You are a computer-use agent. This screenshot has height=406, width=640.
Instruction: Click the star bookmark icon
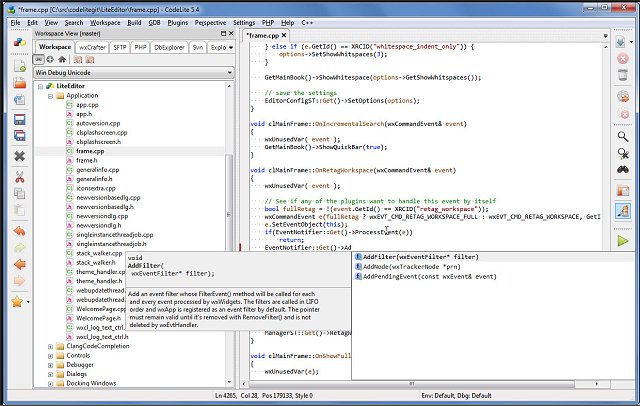17,301
